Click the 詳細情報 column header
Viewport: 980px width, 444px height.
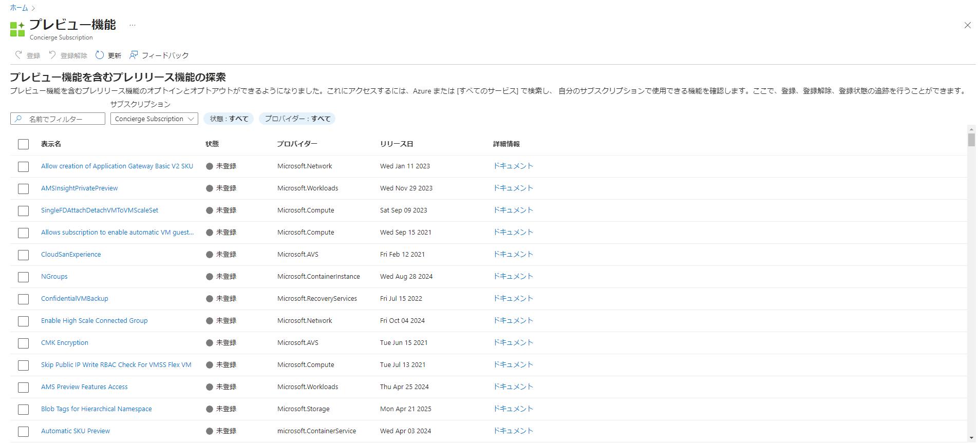click(x=506, y=144)
